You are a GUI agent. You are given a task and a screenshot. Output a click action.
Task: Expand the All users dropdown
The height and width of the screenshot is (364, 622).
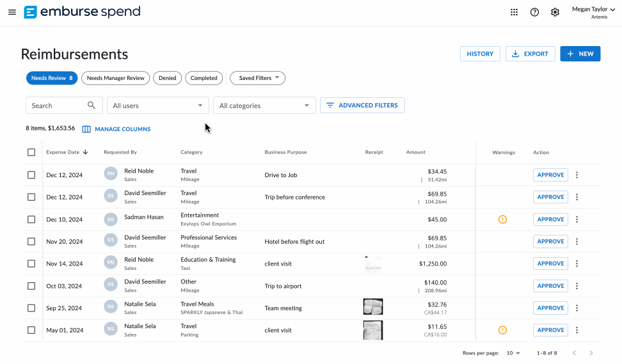click(157, 106)
